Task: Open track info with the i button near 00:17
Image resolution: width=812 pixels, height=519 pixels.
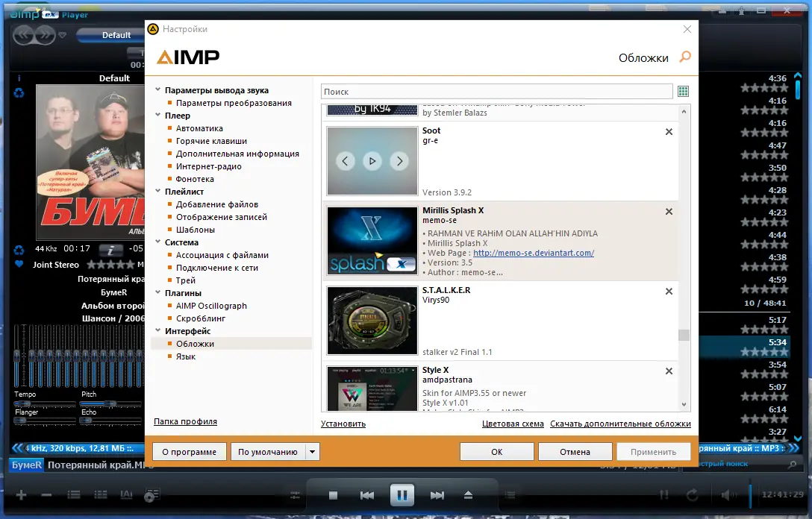Action: click(110, 251)
